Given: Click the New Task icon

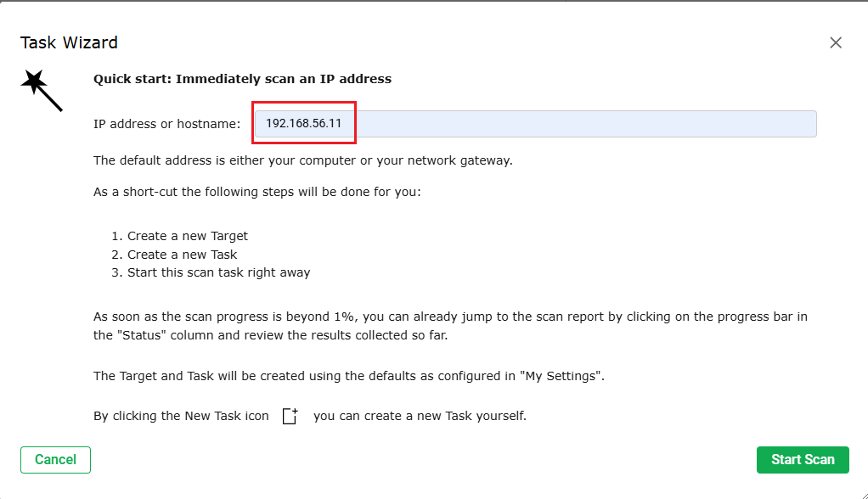Looking at the screenshot, I should (x=290, y=417).
